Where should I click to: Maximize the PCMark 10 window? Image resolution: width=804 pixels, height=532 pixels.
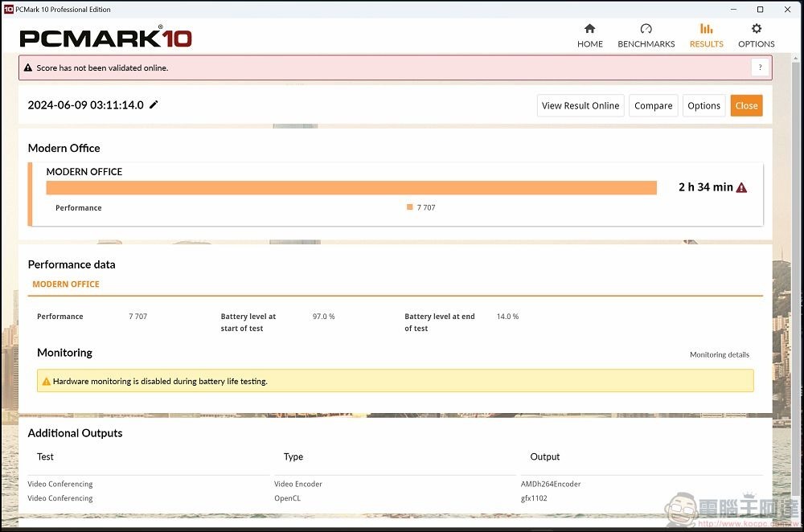pos(761,9)
